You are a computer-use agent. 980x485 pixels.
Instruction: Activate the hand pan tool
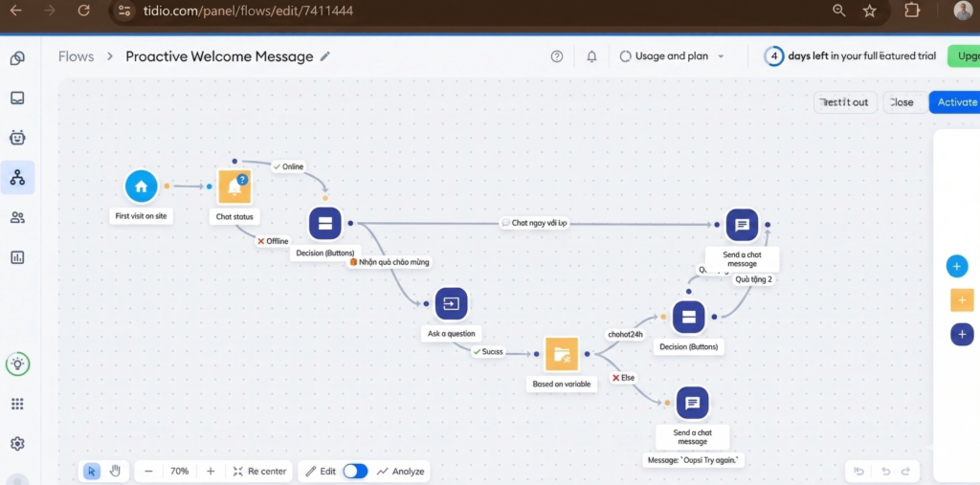point(116,471)
